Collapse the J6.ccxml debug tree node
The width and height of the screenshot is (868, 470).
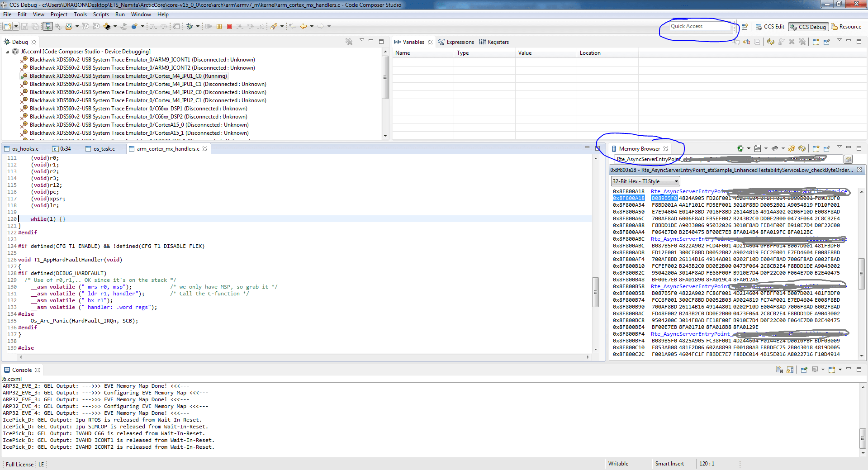pyautogui.click(x=7, y=51)
